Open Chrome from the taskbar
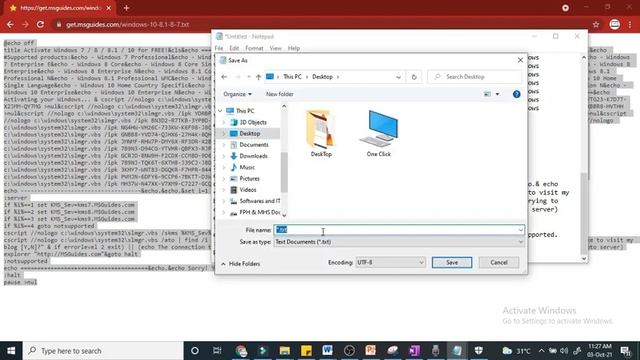 click(x=241, y=351)
